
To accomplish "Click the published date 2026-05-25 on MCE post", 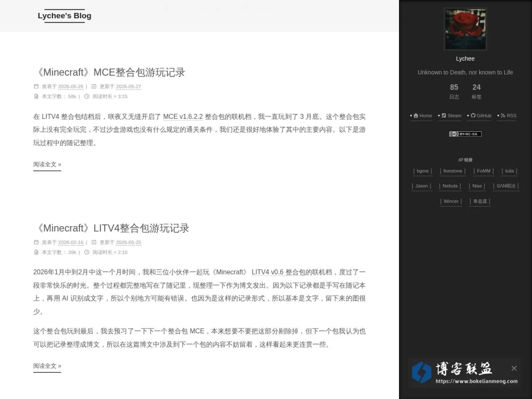I will [71, 87].
